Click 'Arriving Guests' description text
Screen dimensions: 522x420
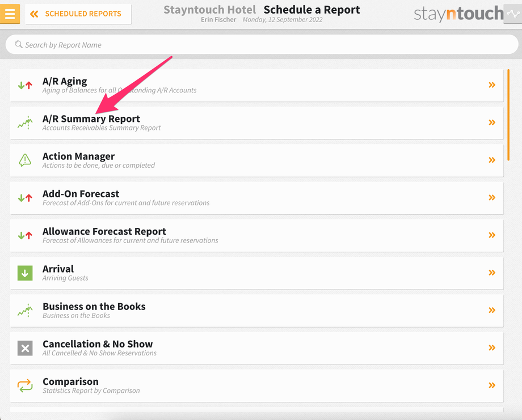[x=65, y=278]
